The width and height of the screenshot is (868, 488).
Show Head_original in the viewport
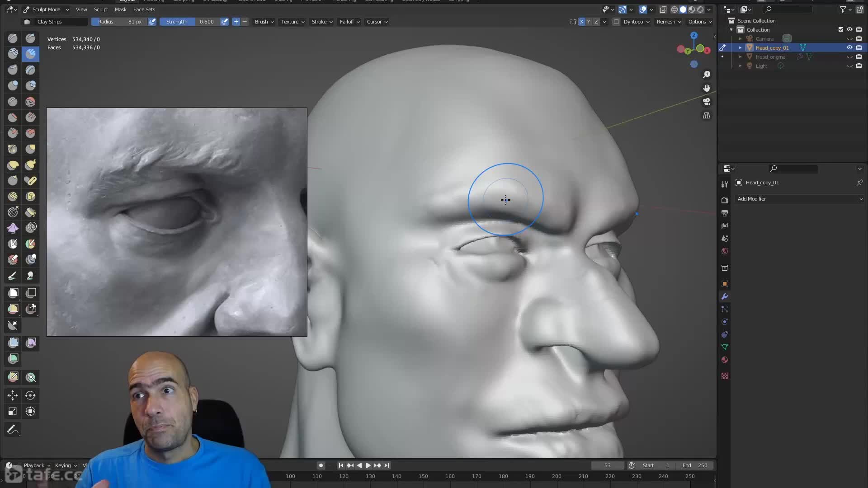click(x=849, y=56)
